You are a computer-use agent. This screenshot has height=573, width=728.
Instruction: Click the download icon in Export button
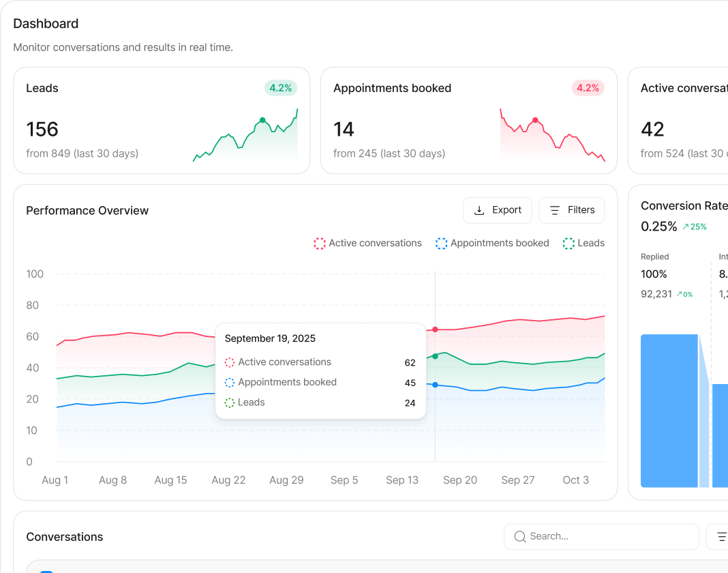coord(479,211)
